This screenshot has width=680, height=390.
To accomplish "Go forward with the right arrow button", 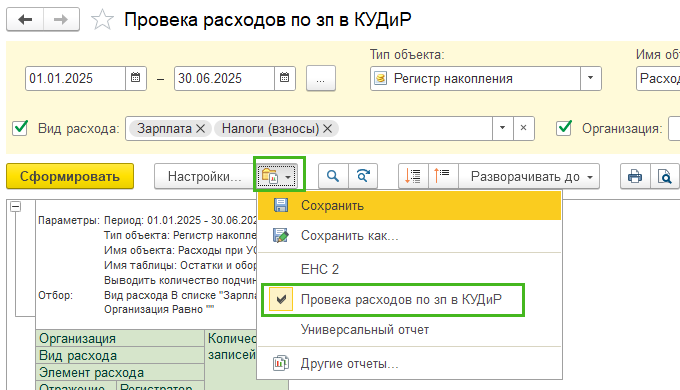I will tap(61, 20).
